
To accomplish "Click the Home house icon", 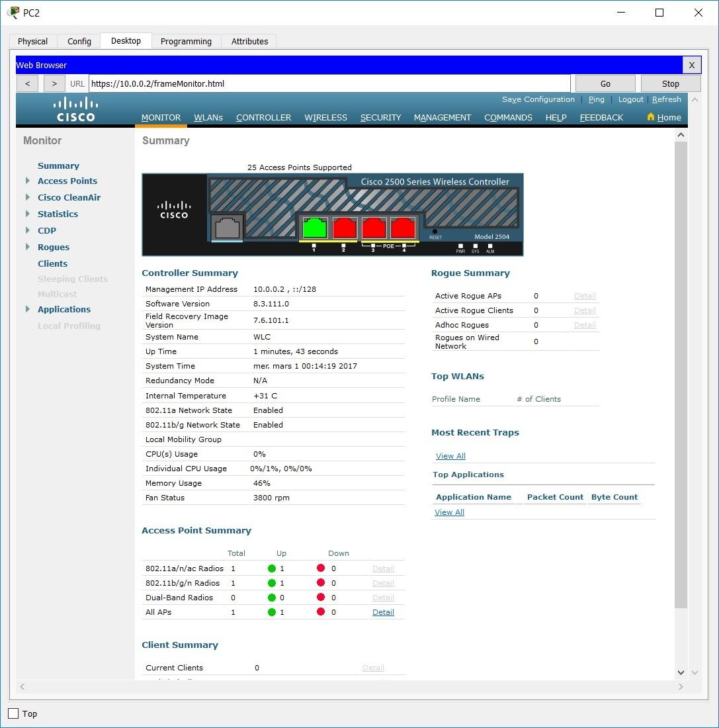I will 651,117.
